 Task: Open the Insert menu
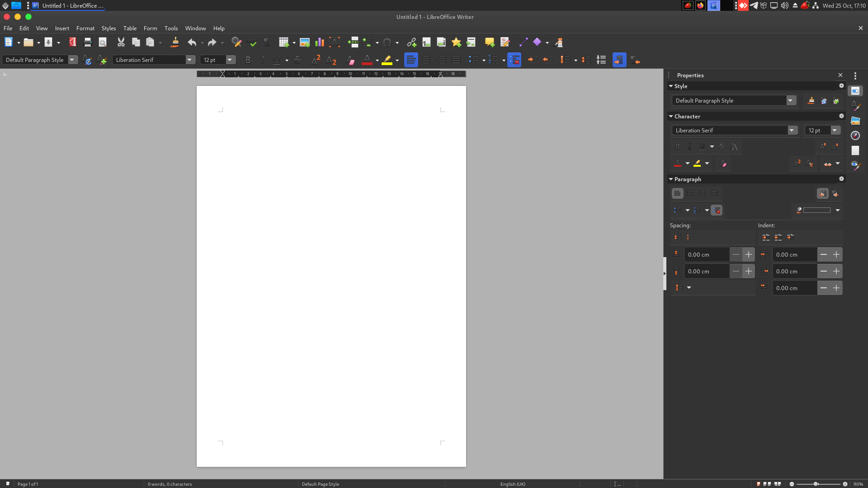pyautogui.click(x=62, y=28)
